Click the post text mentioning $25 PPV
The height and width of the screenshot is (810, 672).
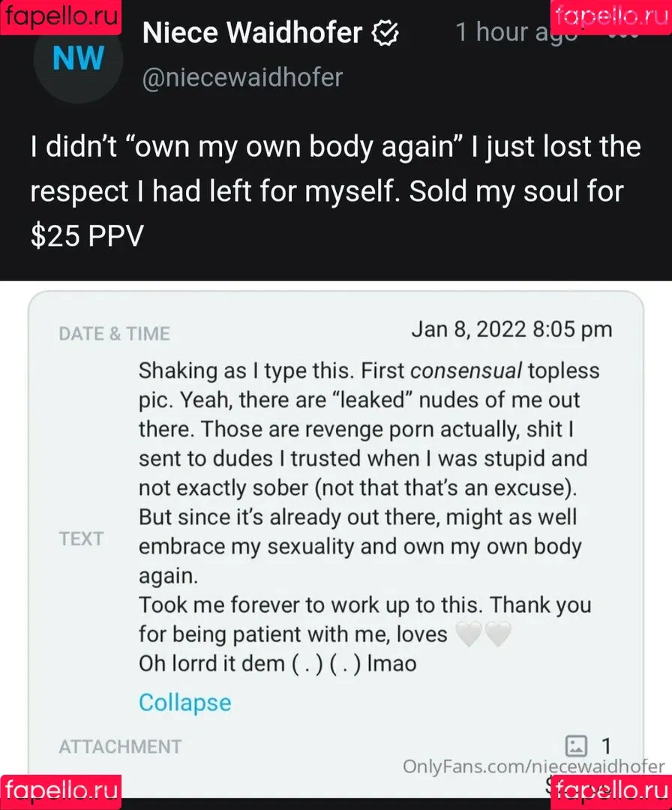[336, 191]
